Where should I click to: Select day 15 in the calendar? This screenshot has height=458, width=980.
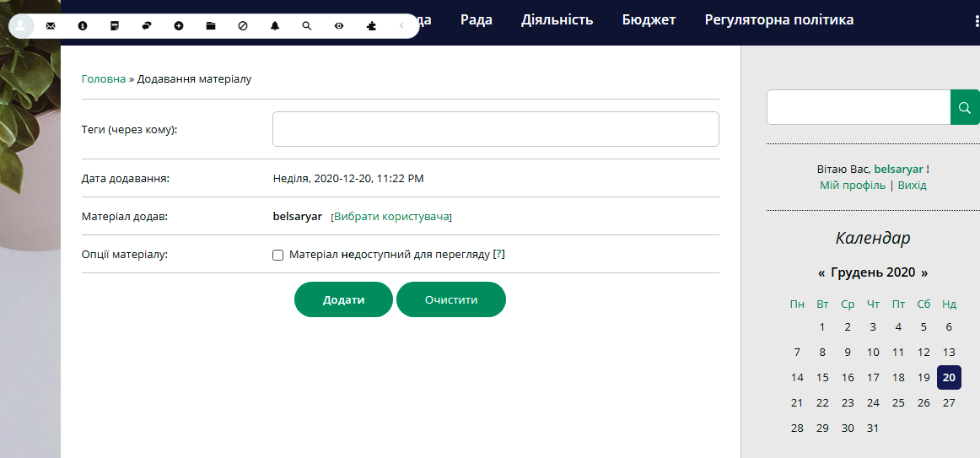tap(822, 378)
